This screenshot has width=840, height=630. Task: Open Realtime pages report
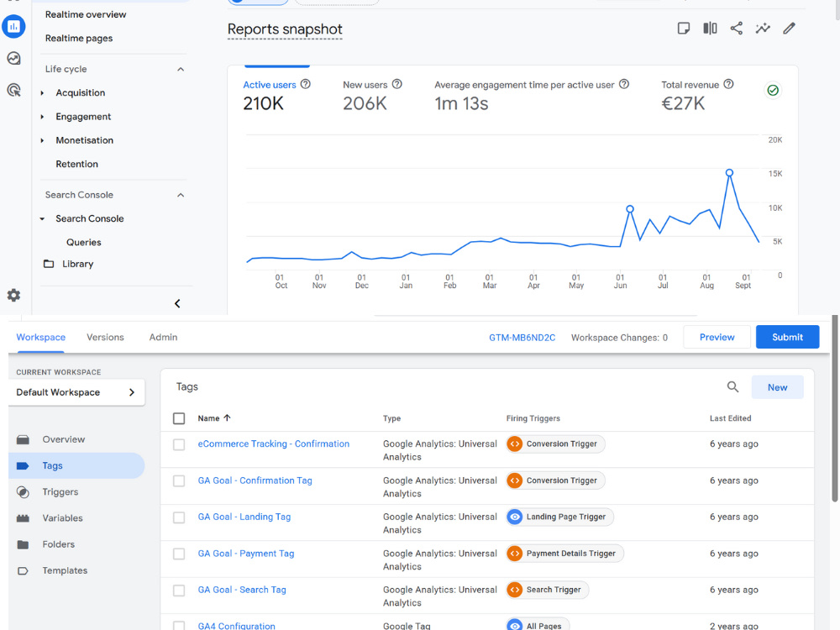[79, 38]
